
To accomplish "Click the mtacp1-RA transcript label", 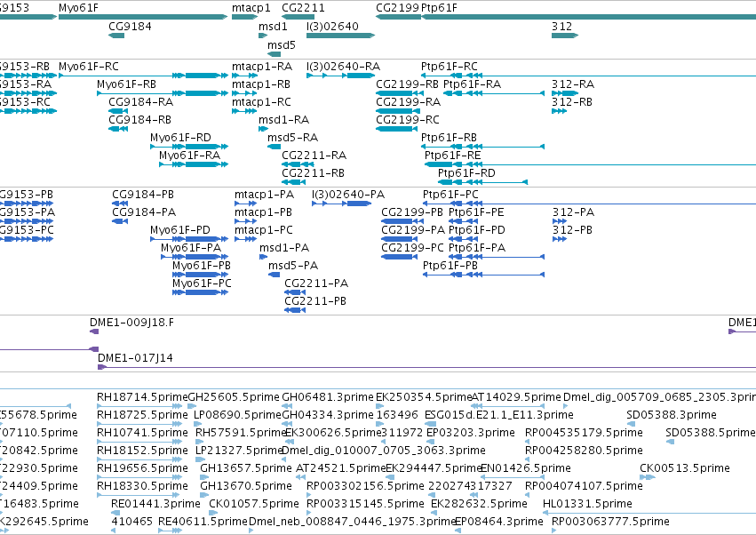I will (262, 66).
